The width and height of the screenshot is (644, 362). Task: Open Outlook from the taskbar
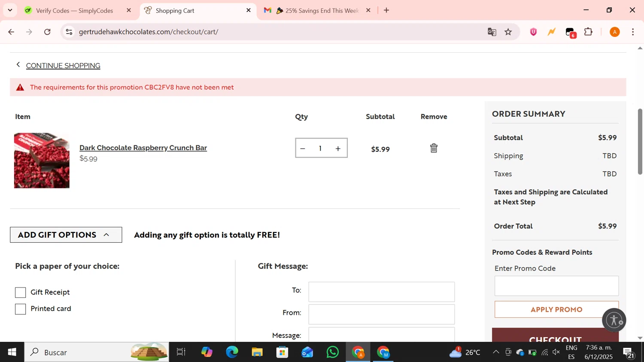tap(307, 352)
